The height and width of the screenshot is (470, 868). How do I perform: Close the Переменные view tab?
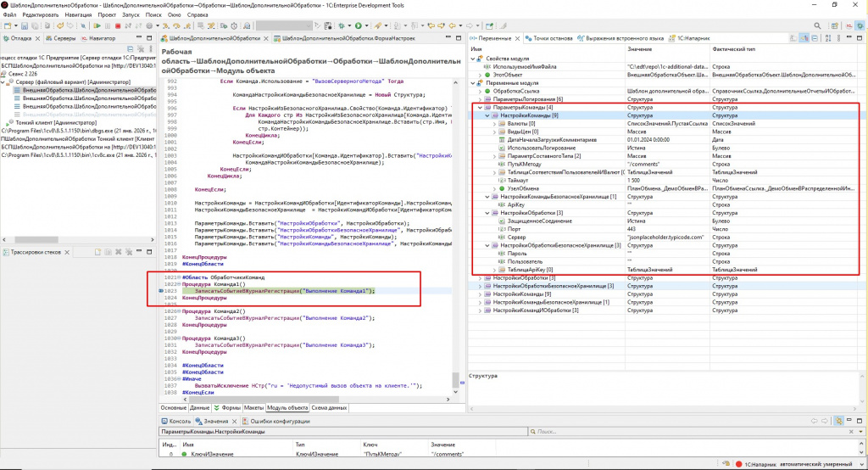click(516, 39)
